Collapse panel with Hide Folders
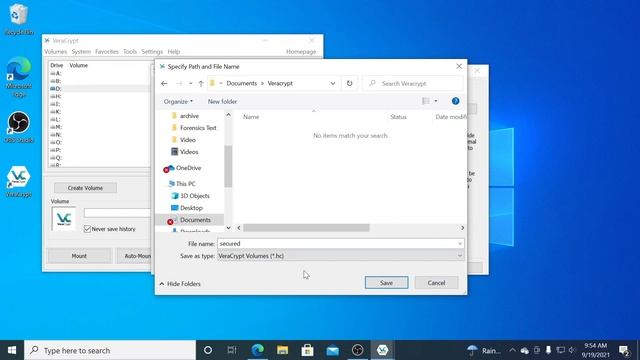Viewport: 640px width, 360px height. (x=180, y=284)
